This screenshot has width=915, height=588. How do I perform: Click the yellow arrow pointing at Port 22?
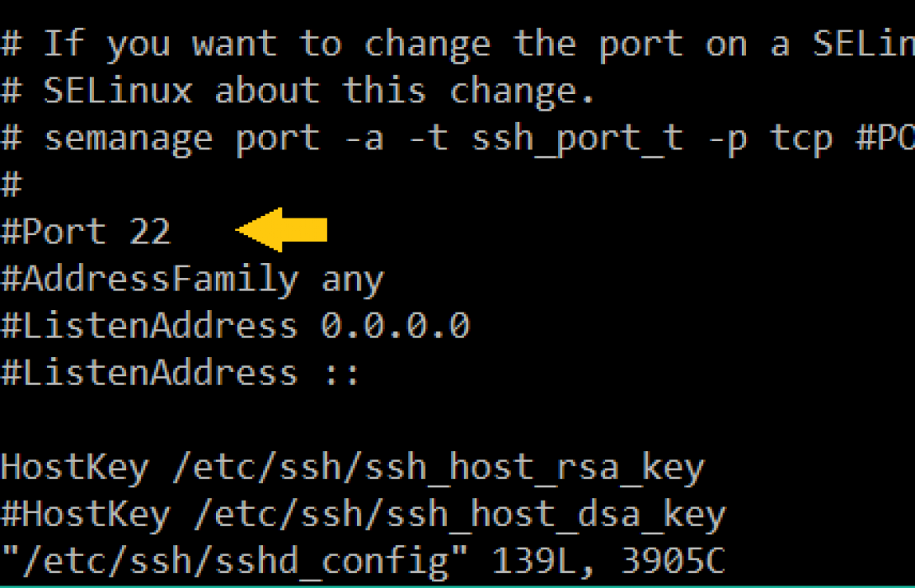[281, 230]
